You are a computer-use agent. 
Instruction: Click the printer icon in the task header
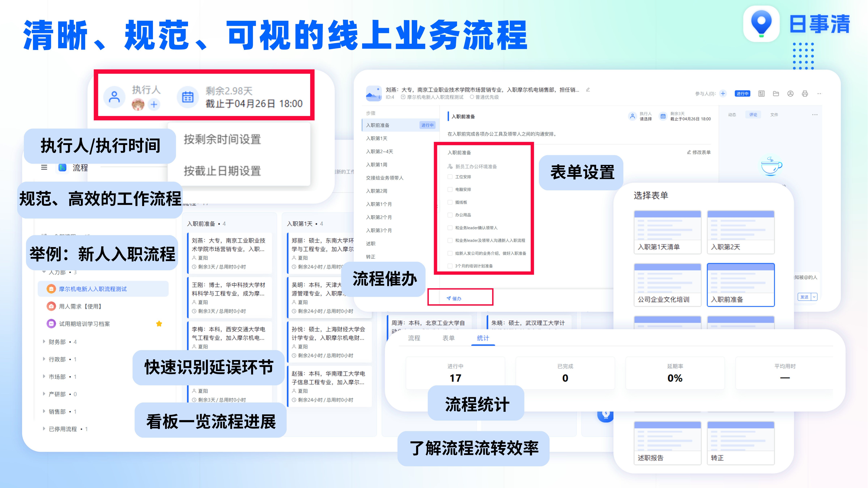tap(805, 94)
